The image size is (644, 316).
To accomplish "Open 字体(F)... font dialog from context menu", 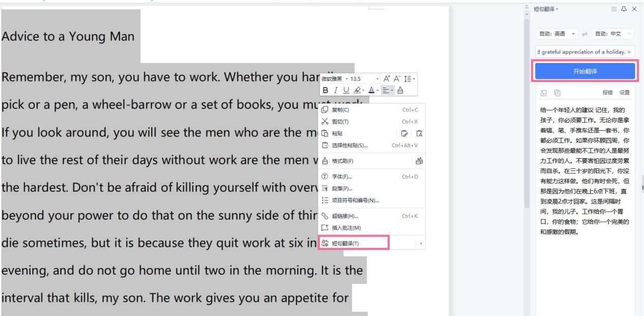I will point(372,177).
